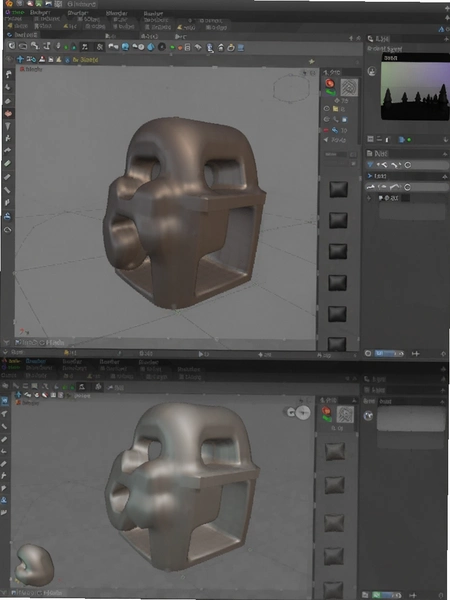The height and width of the screenshot is (600, 450).
Task: Click the blue water drop icon in upper toolbar
Action: 151,47
